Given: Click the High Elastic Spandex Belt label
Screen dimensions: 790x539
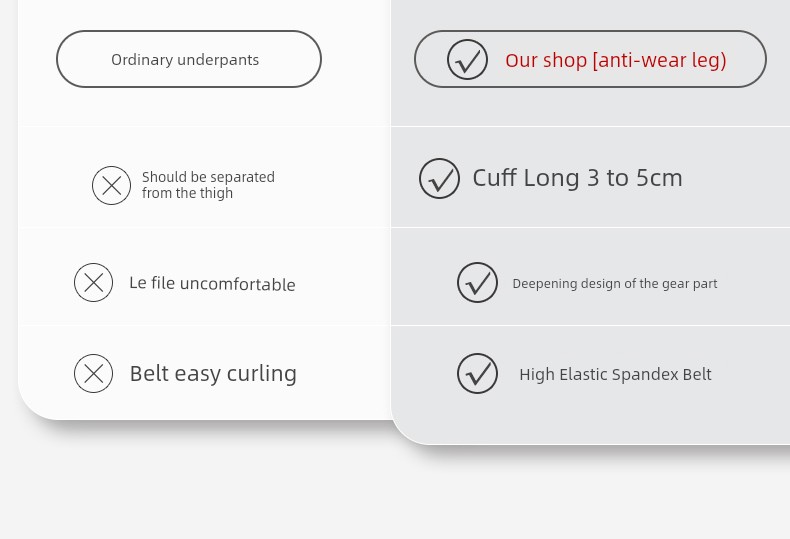Looking at the screenshot, I should click(615, 374).
